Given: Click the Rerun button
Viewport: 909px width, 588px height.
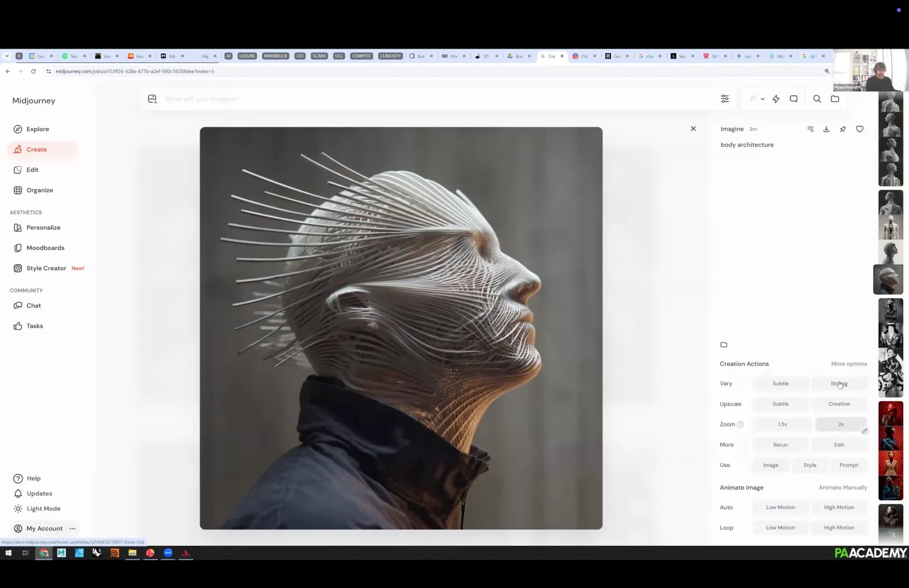Looking at the screenshot, I should (780, 445).
